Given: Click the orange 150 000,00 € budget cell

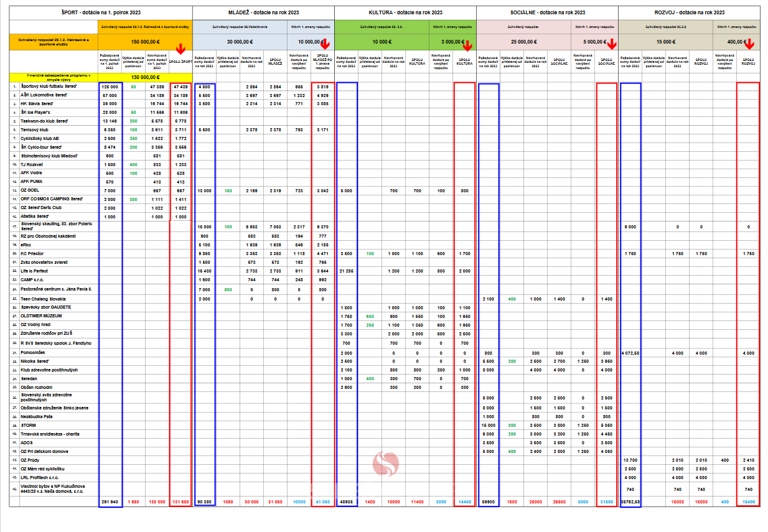Looking at the screenshot, I should click(x=145, y=42).
